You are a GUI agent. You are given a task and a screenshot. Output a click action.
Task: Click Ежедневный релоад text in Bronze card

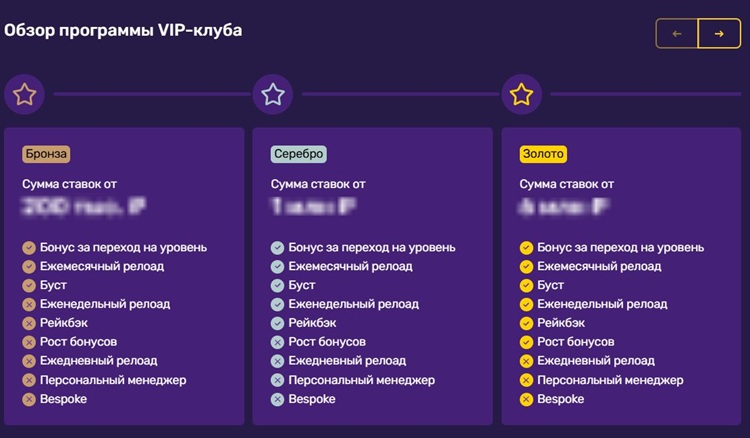(99, 361)
